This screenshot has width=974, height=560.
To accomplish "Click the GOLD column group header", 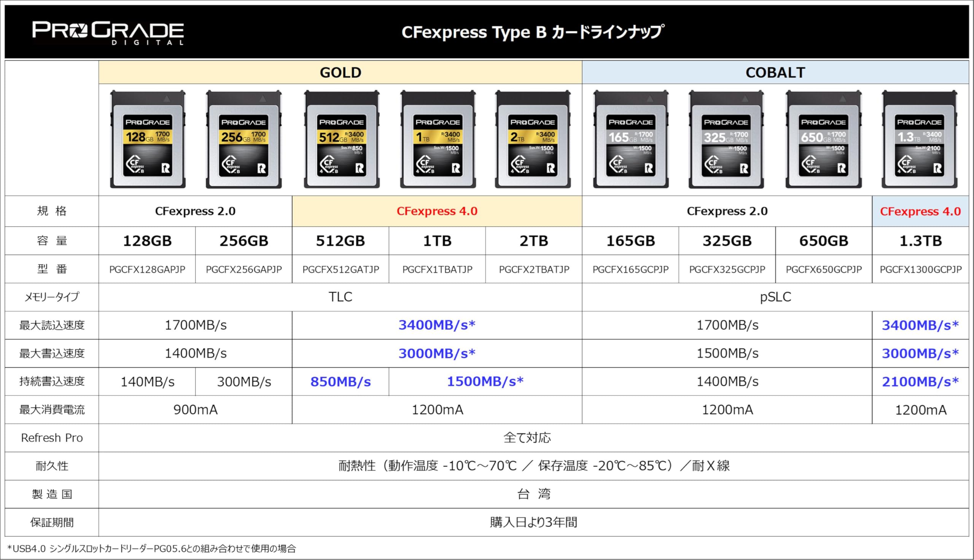I will 340,72.
